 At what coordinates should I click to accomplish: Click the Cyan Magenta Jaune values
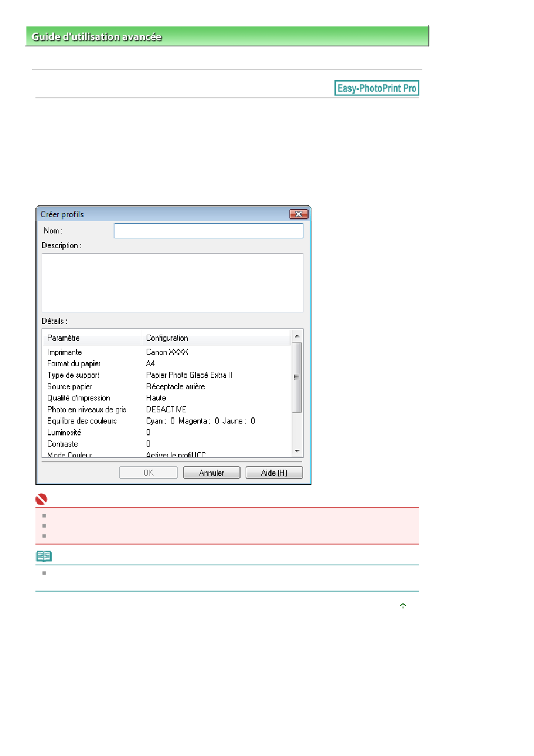pos(201,421)
